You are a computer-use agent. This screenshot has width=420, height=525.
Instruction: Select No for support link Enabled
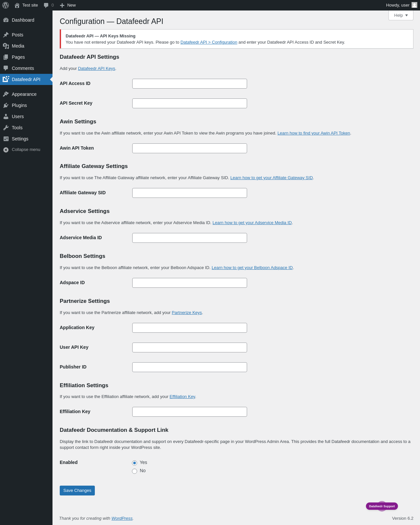135,471
